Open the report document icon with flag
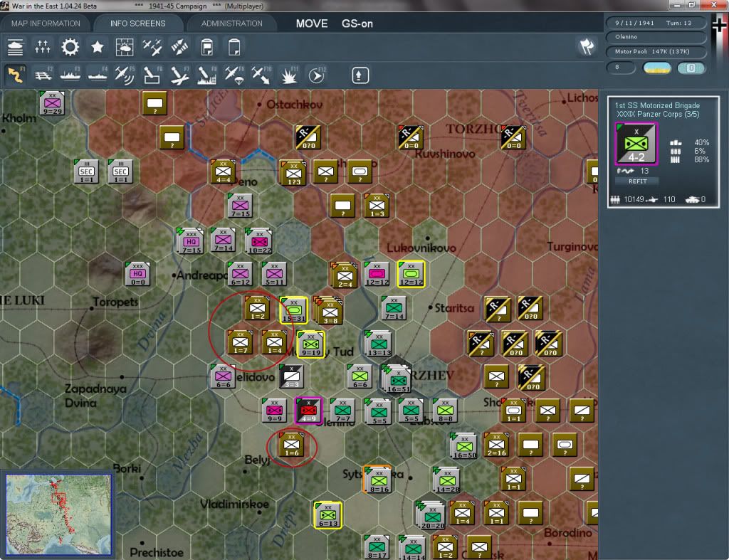Viewport: 729px width, 560px height. click(207, 47)
